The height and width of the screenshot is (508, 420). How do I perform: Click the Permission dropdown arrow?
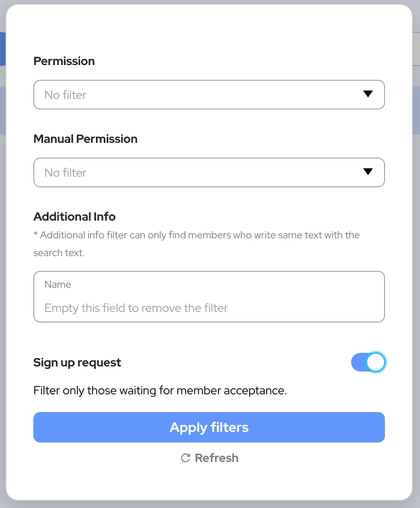(368, 94)
